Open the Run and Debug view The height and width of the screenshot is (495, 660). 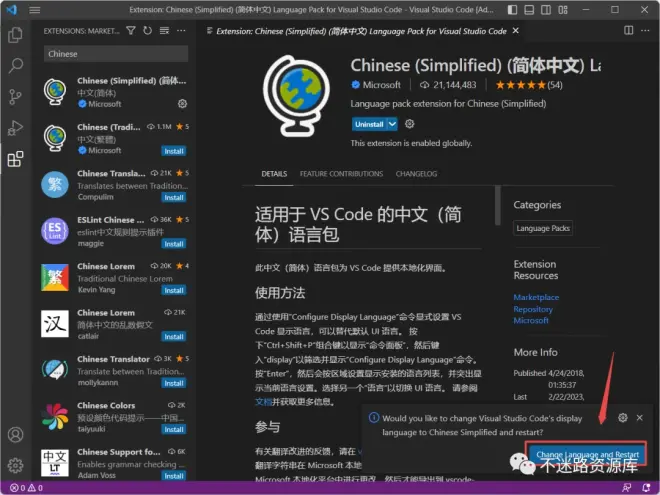[16, 128]
